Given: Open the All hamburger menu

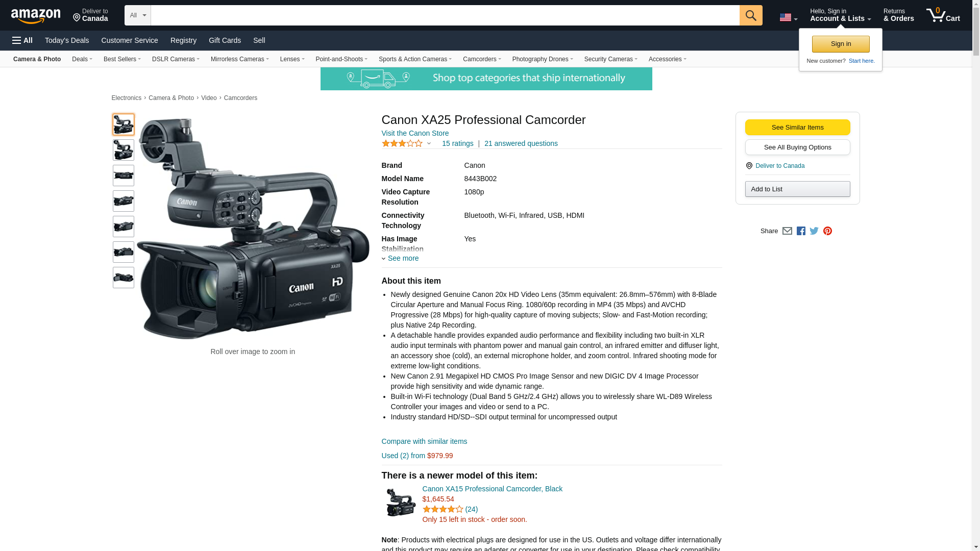Looking at the screenshot, I should 22,40.
